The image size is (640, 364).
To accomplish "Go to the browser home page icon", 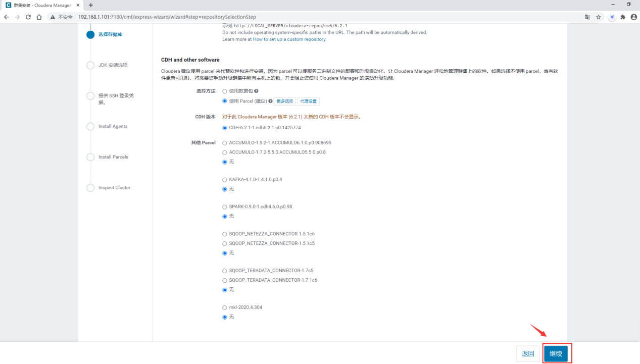I will click(39, 17).
